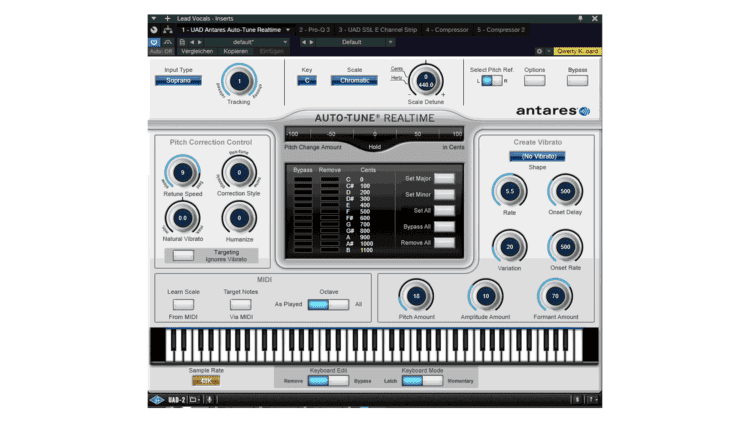
Task: Pin the plugin window with the pin icon
Action: [x=580, y=18]
